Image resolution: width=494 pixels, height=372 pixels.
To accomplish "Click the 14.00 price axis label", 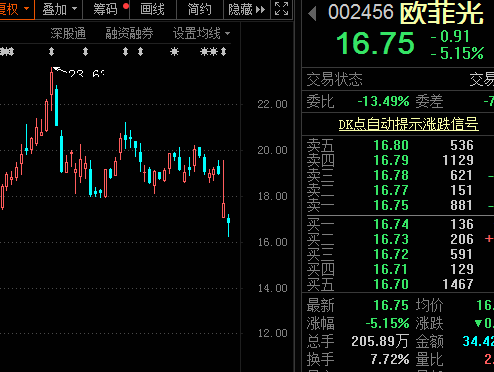I will [x=272, y=288].
